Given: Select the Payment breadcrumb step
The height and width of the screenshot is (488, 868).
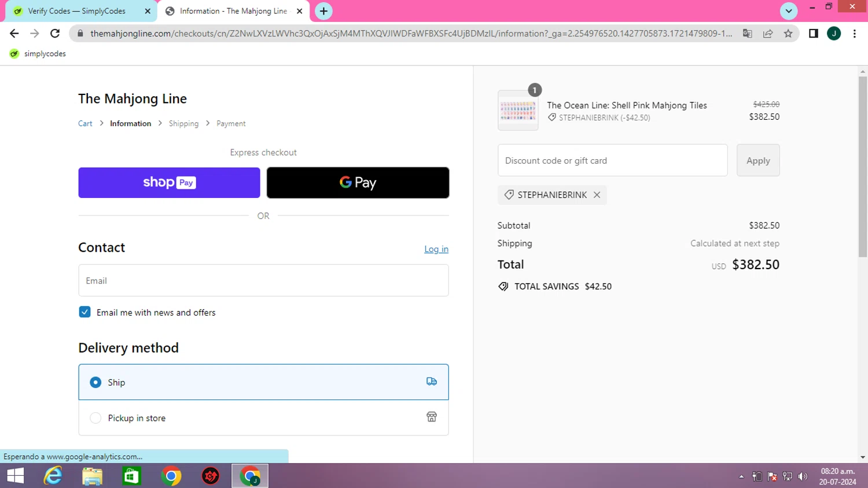Looking at the screenshot, I should point(231,124).
